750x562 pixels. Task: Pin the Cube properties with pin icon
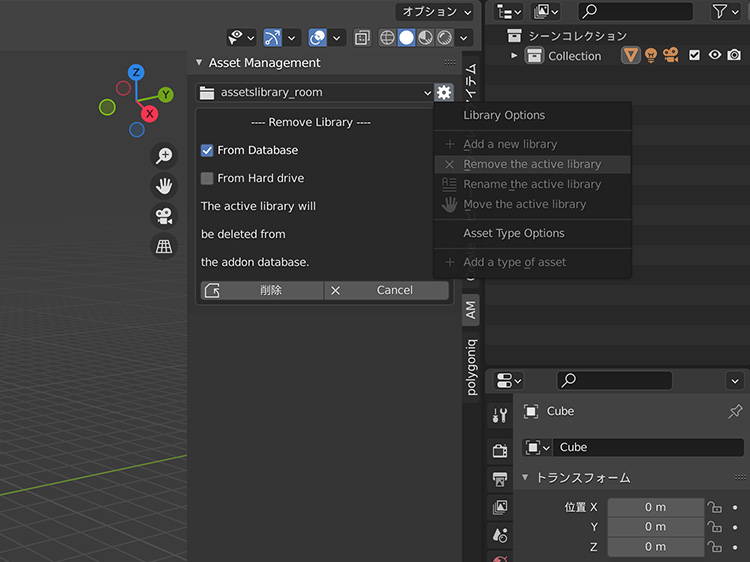pos(735,411)
